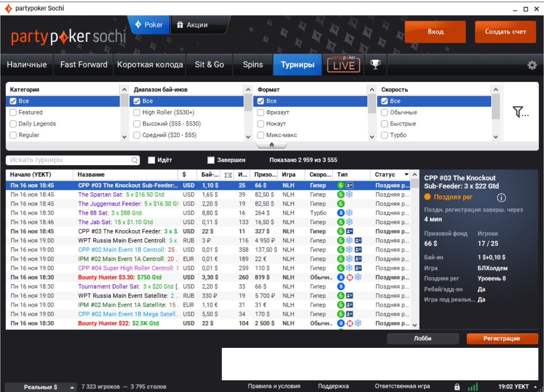Viewport: 544px width, 392px height.
Task: Open the Статус column dropdown arrow
Action: tap(406, 175)
